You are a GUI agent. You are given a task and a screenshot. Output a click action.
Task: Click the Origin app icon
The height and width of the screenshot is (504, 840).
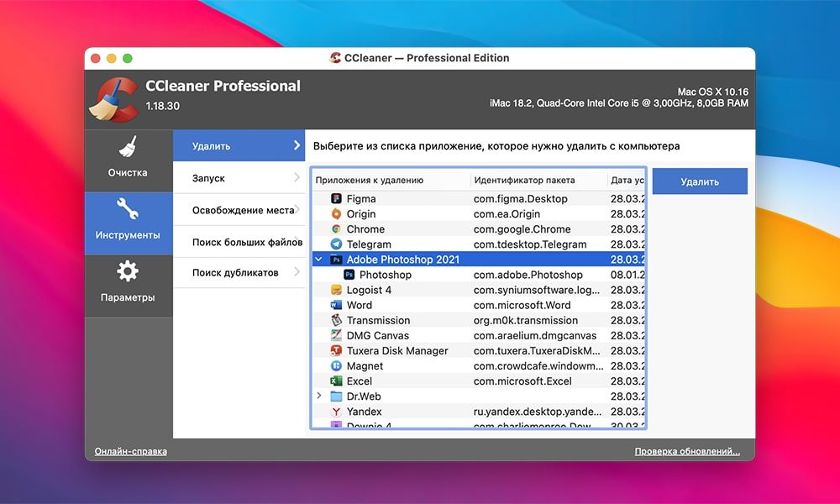pos(336,214)
